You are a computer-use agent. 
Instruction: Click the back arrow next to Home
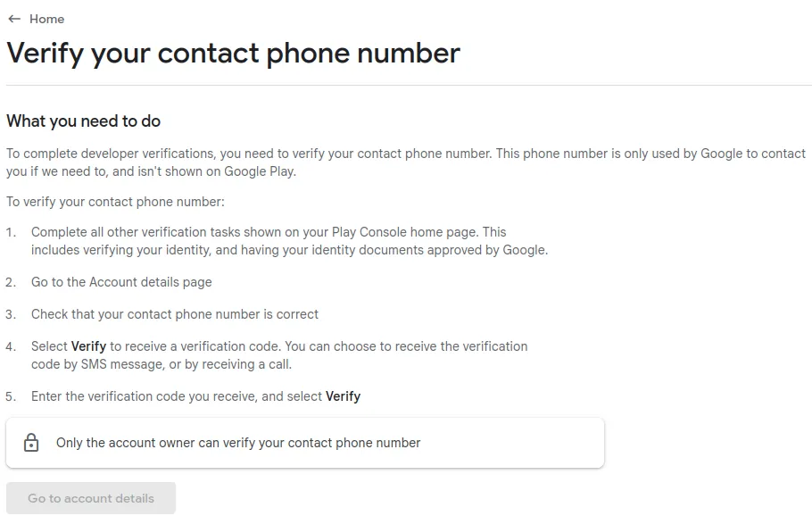click(x=12, y=19)
